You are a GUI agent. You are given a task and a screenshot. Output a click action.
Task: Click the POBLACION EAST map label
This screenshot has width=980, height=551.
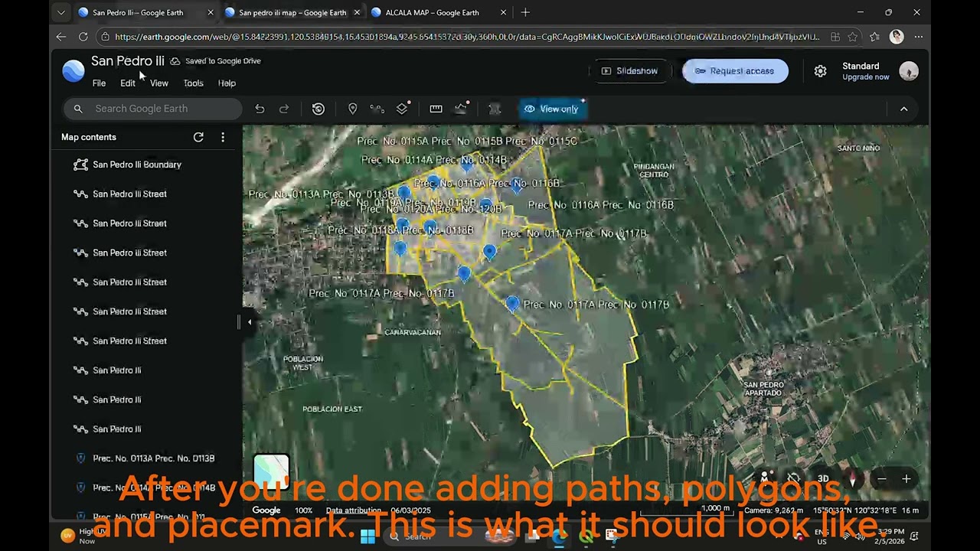pyautogui.click(x=332, y=409)
